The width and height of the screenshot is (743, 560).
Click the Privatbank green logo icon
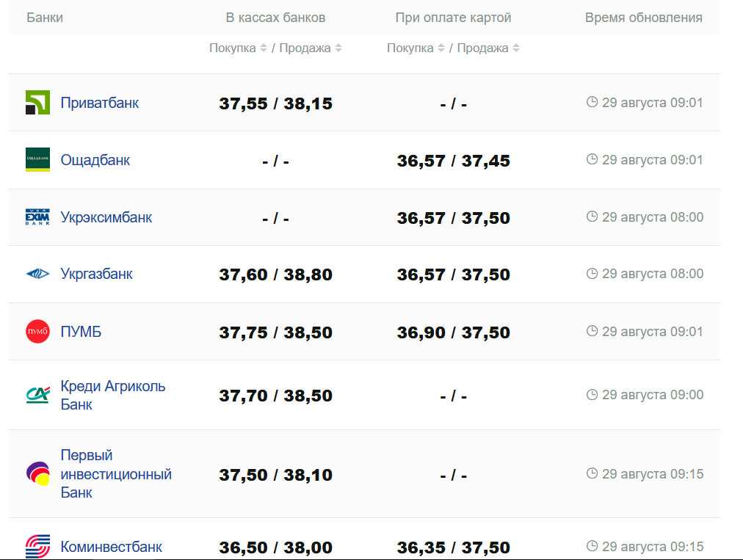[x=37, y=103]
